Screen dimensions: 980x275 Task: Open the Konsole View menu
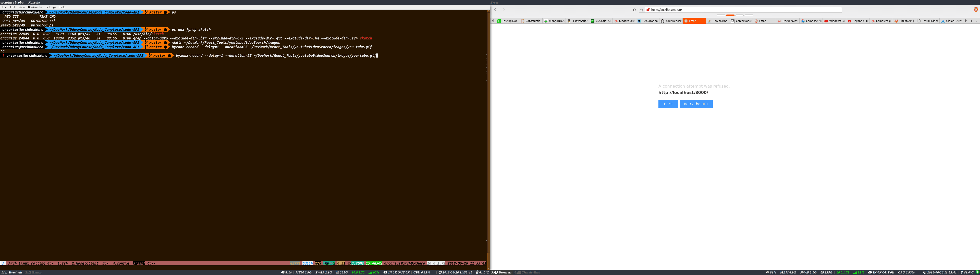[22, 7]
